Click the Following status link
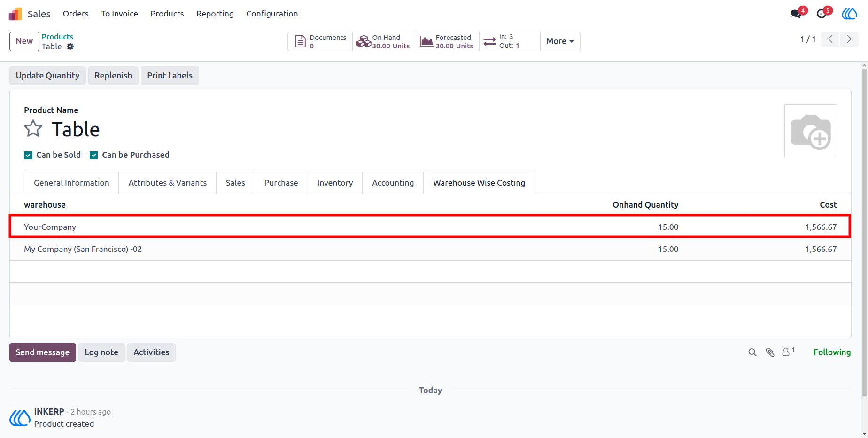The height and width of the screenshot is (438, 868). (832, 352)
